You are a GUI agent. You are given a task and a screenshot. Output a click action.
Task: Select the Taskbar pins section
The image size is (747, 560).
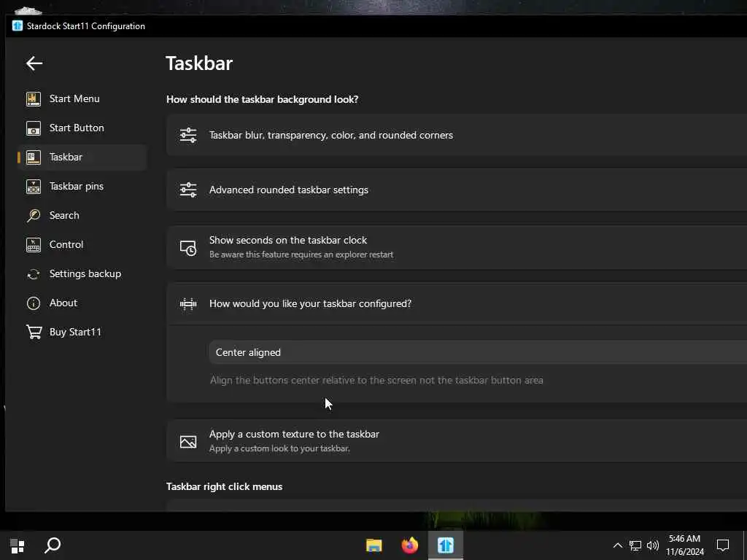[x=82, y=186]
